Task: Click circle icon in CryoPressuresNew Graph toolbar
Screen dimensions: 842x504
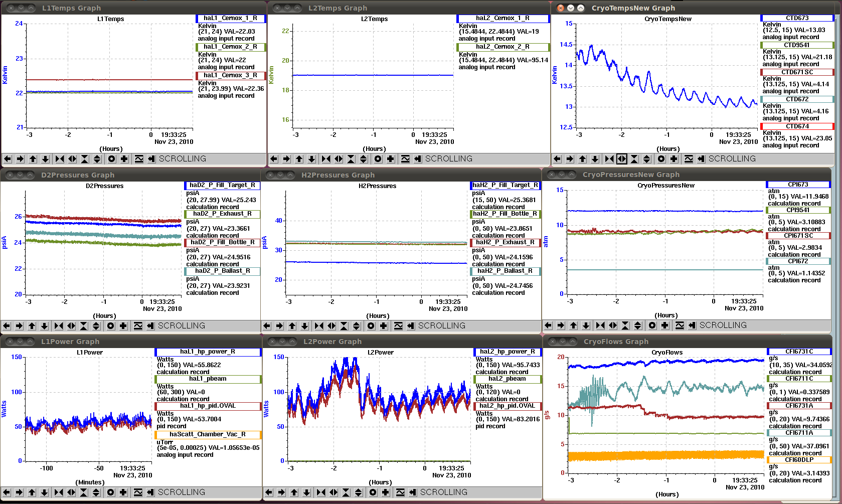Action: point(652,325)
